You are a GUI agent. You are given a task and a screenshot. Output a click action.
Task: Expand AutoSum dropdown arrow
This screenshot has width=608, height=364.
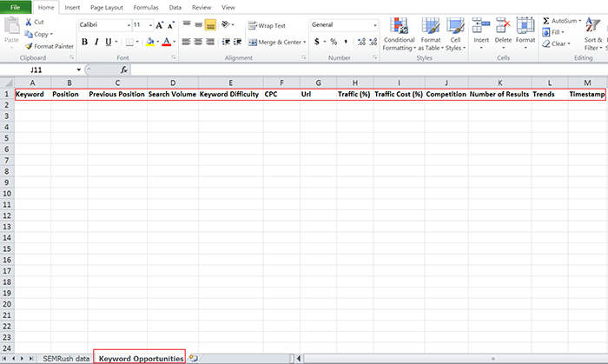pos(579,21)
